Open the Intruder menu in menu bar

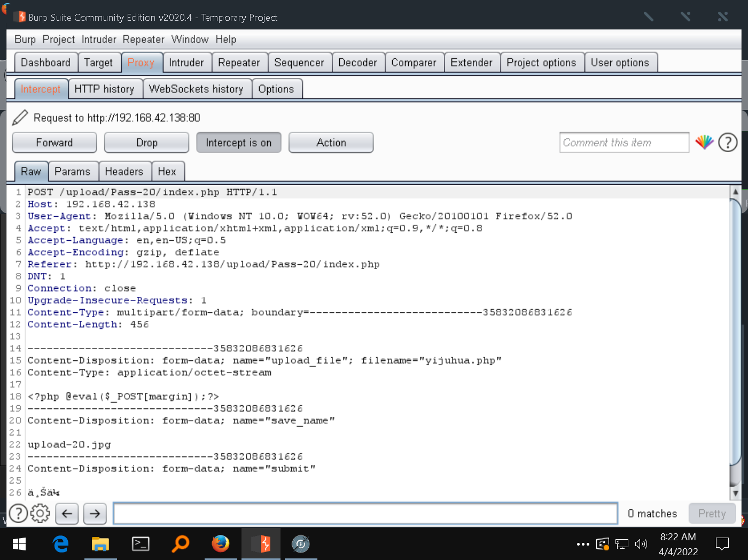(99, 40)
